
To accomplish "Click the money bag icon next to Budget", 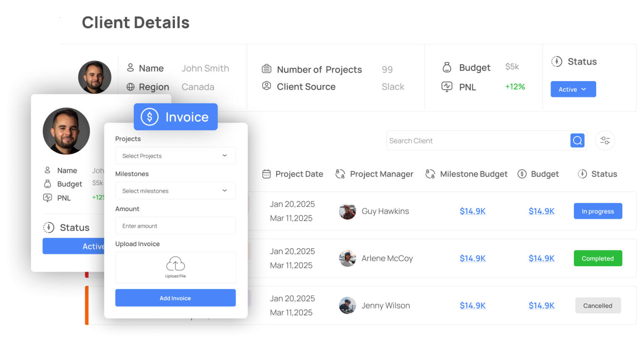I will 447,67.
